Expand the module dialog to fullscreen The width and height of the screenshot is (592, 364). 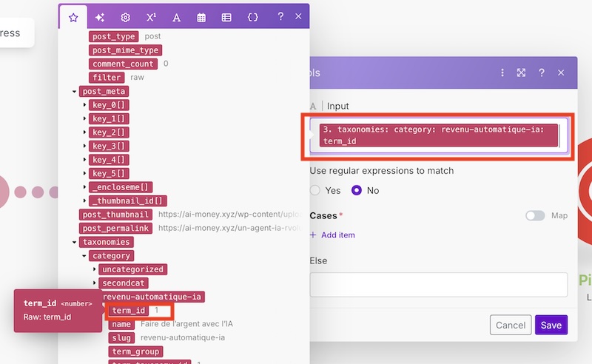pyautogui.click(x=521, y=73)
